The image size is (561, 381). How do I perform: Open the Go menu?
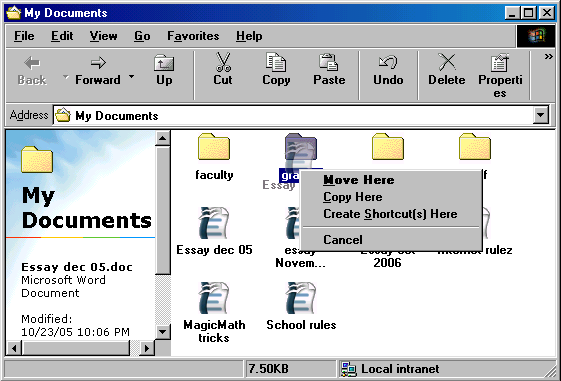142,36
